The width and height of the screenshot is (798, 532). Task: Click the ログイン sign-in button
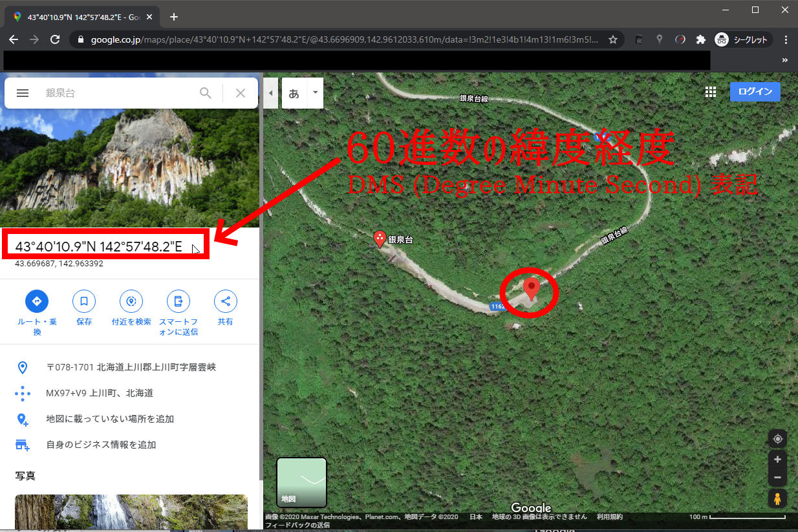tap(755, 92)
